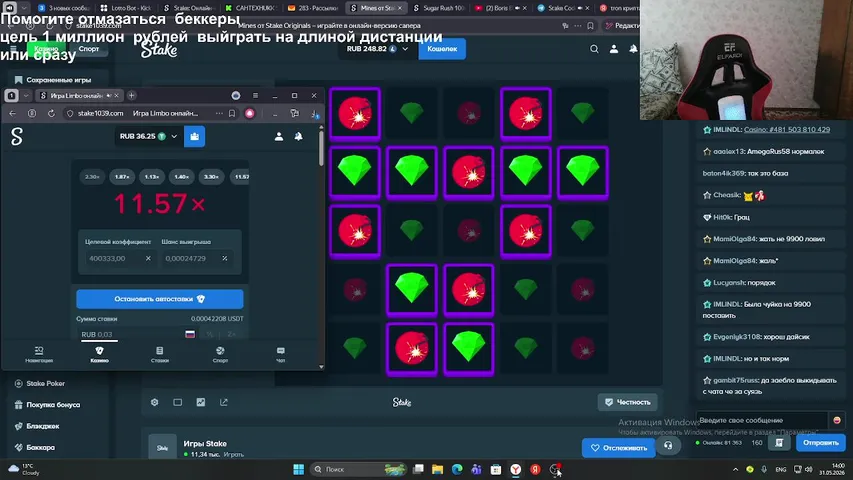This screenshot has width=853, height=480.
Task: Send chat message with Отправить
Action: pos(821,443)
